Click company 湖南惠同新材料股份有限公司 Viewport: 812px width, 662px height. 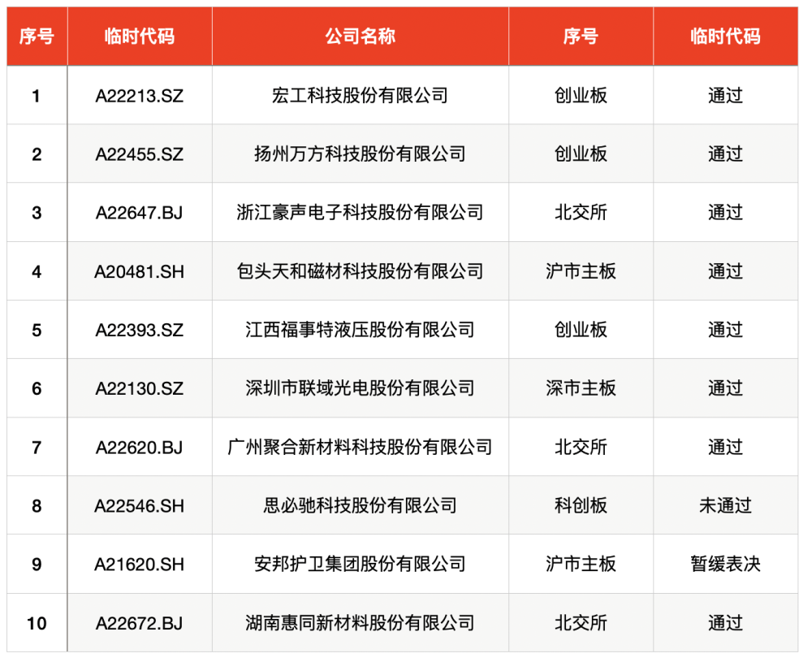[360, 623]
